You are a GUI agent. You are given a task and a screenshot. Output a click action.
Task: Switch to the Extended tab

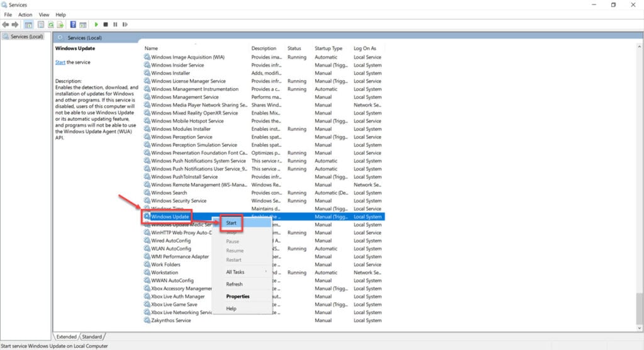67,336
